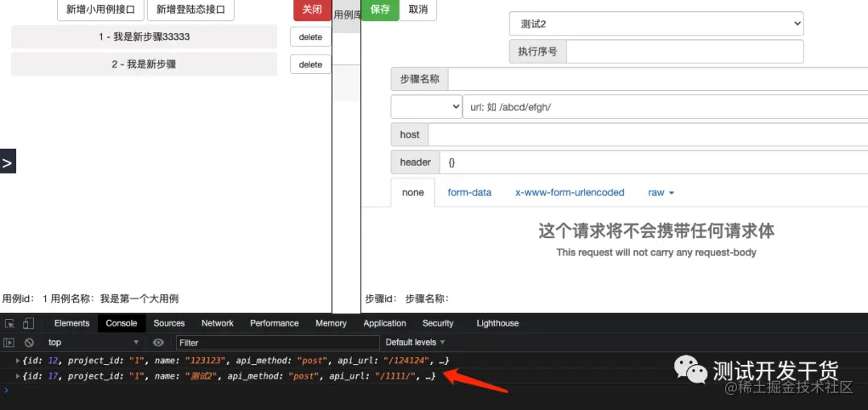The height and width of the screenshot is (410, 868).
Task: Toggle the live expression eye icon
Action: [158, 342]
